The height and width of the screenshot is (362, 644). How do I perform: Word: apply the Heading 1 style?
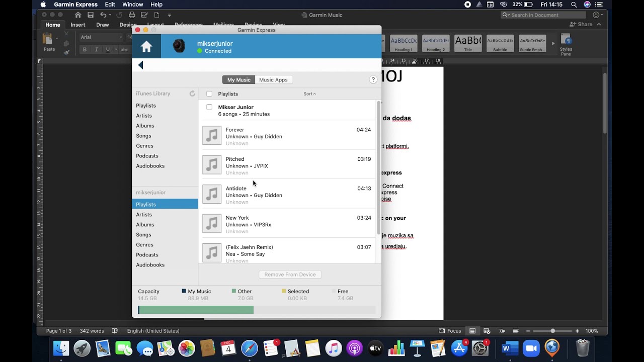tap(404, 44)
